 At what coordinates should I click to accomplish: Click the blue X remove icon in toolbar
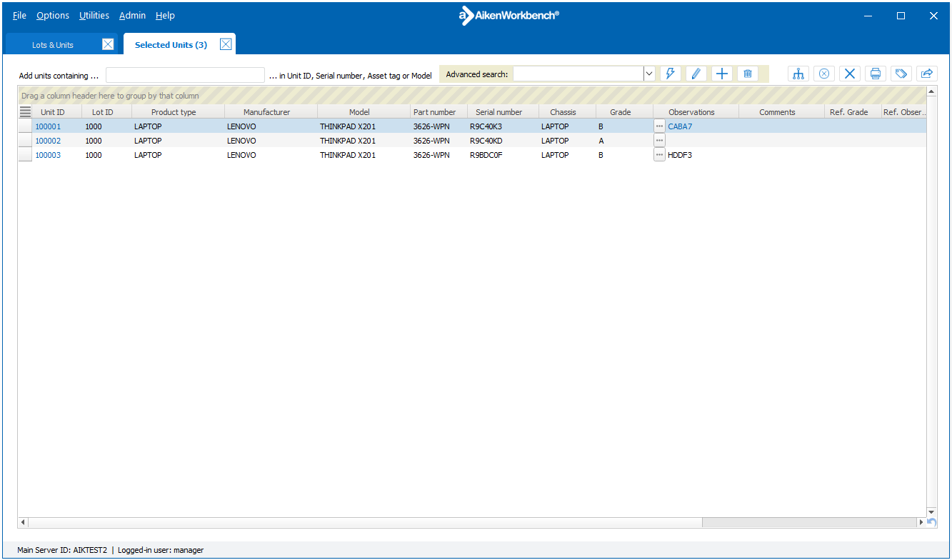(x=850, y=74)
